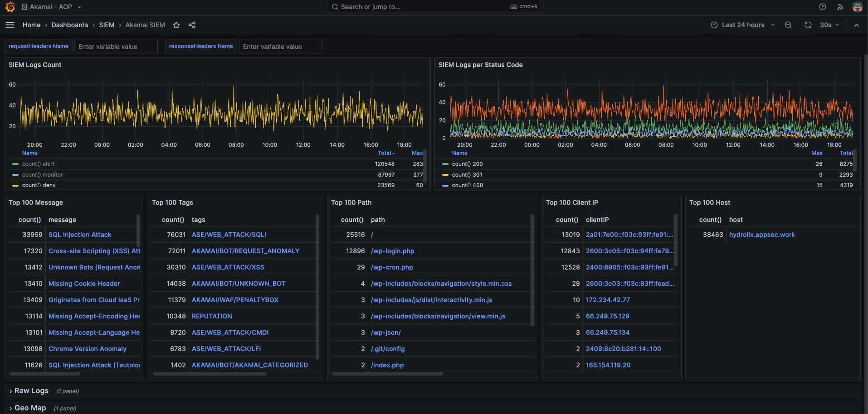The height and width of the screenshot is (414, 868).
Task: Open client IP 66.249.75.129 link
Action: 608,316
